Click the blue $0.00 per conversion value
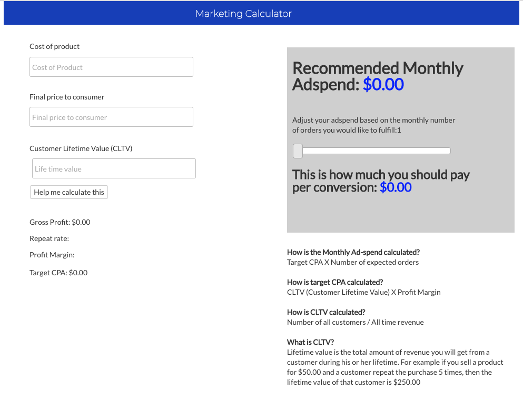This screenshot has width=523, height=420. click(396, 187)
